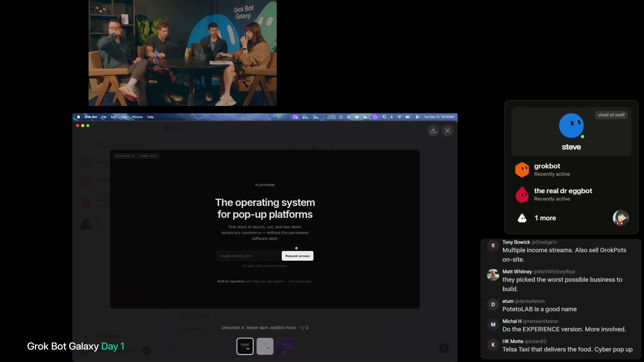
Task: Open the Window menu
Action: point(137,117)
